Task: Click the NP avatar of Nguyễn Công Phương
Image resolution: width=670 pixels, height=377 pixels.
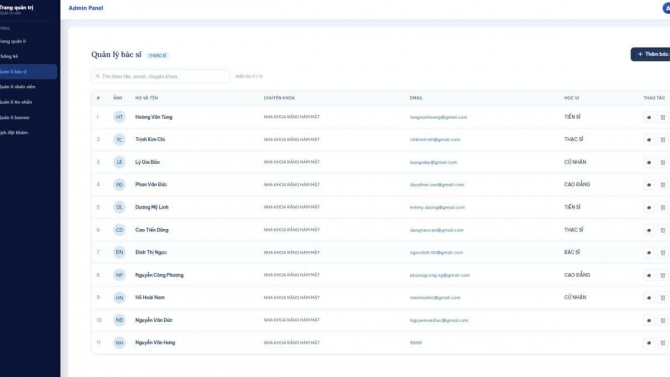Action: point(119,275)
